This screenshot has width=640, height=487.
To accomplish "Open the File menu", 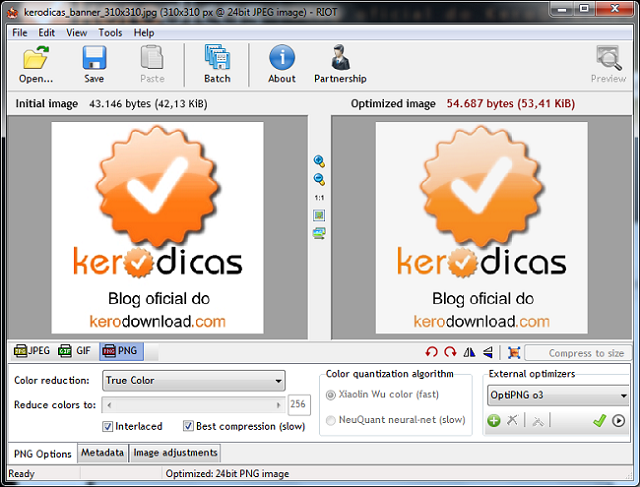I will click(20, 33).
